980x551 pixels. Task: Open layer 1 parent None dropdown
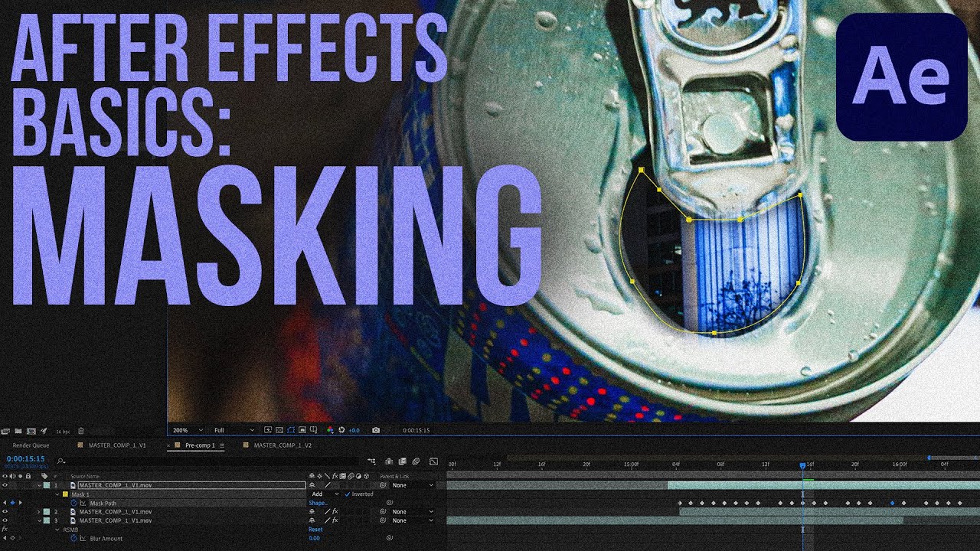tap(413, 485)
